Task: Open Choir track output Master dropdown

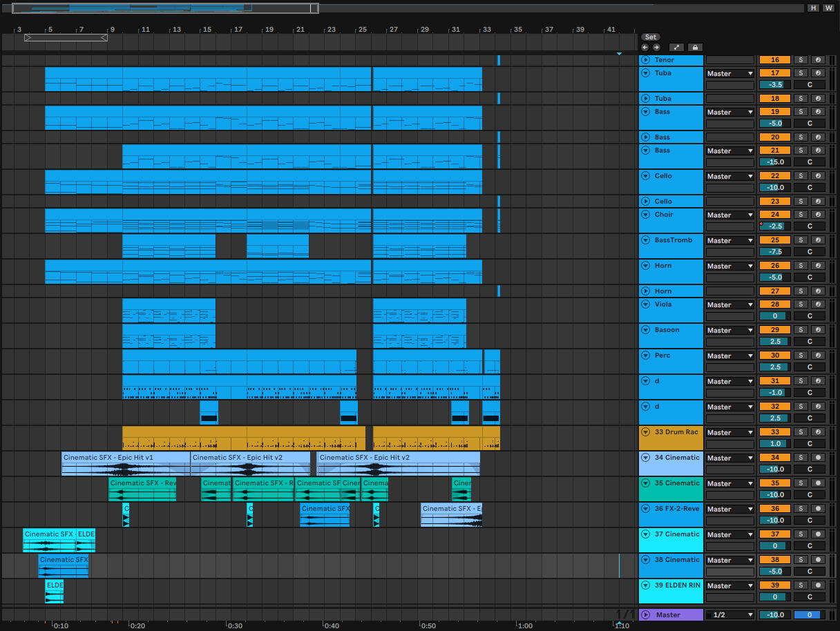Action: coord(729,215)
